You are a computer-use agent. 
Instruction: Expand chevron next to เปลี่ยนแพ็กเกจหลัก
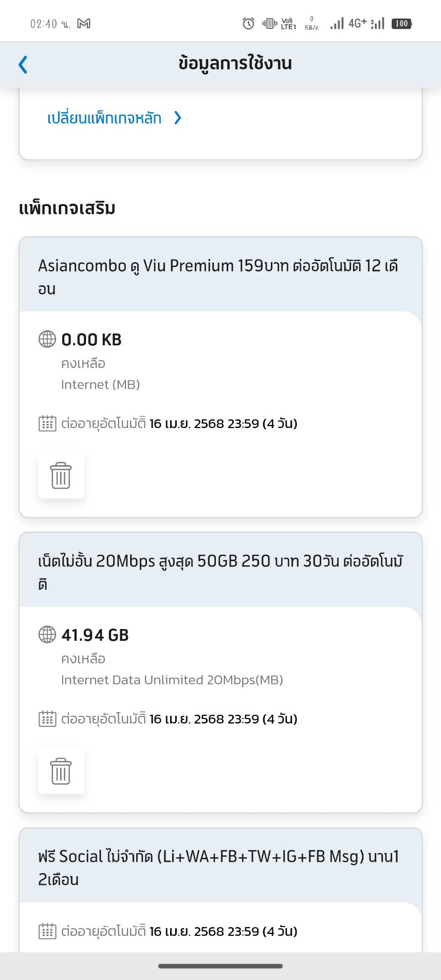coord(178,118)
